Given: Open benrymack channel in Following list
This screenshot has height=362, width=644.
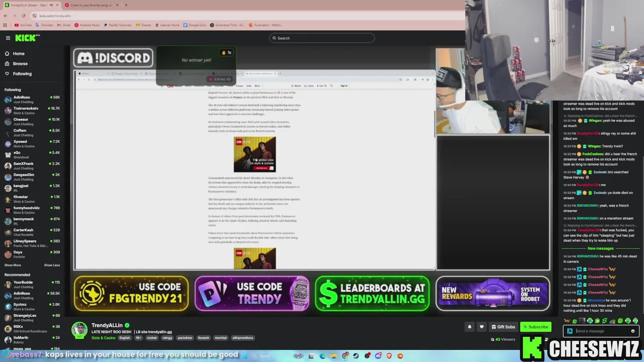Looking at the screenshot, I should coord(32,221).
